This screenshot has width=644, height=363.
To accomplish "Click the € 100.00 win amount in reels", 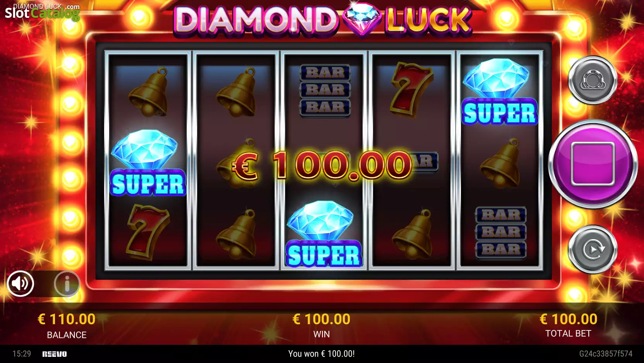I will click(322, 166).
